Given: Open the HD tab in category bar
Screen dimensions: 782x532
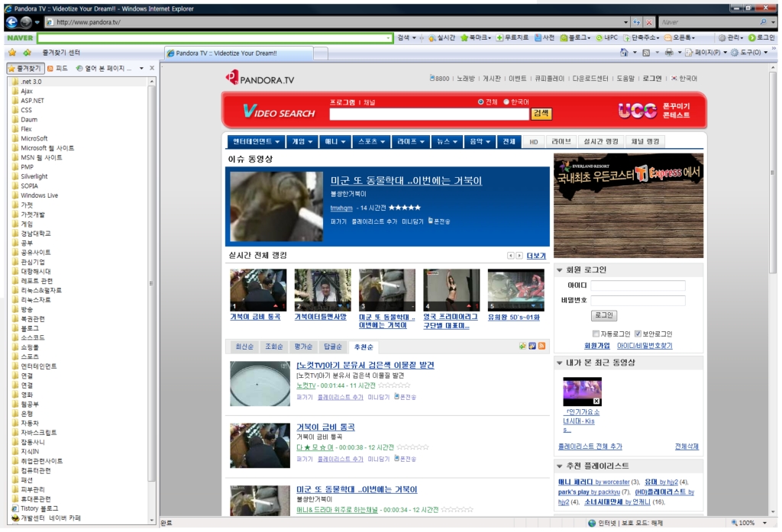Looking at the screenshot, I should coord(534,142).
